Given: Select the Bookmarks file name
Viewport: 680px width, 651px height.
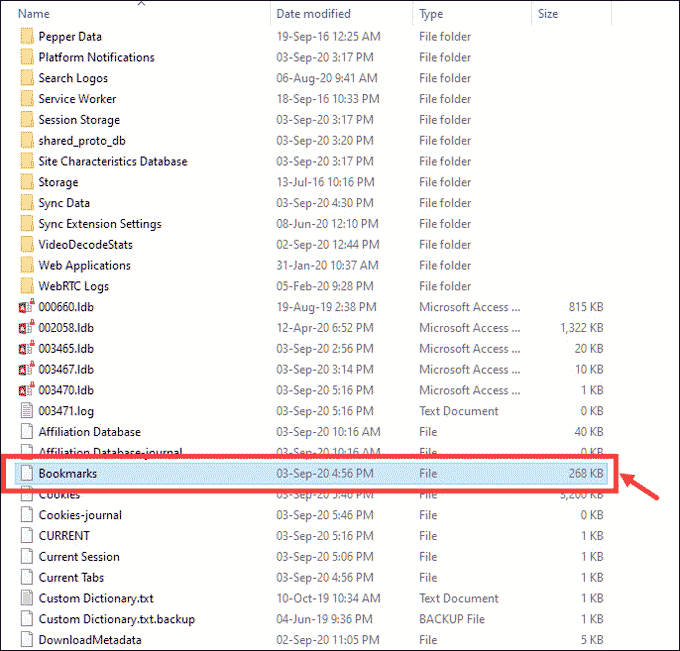Looking at the screenshot, I should tap(68, 473).
